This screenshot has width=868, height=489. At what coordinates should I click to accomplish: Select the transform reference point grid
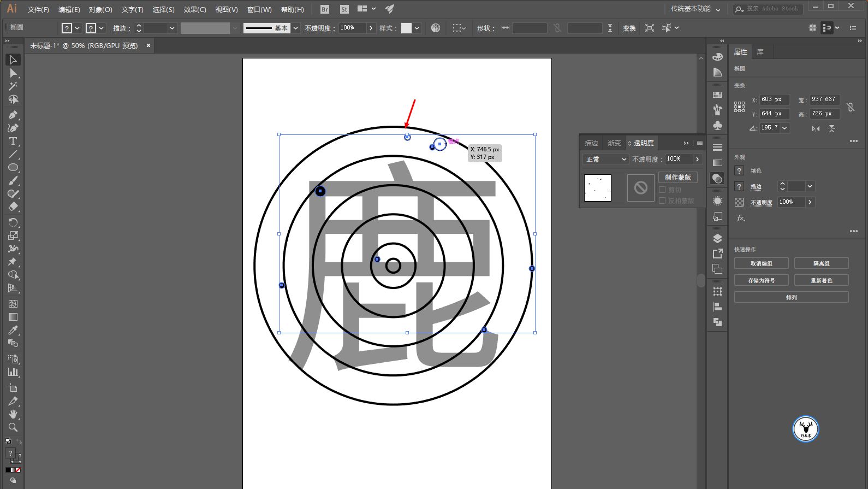pos(739,107)
